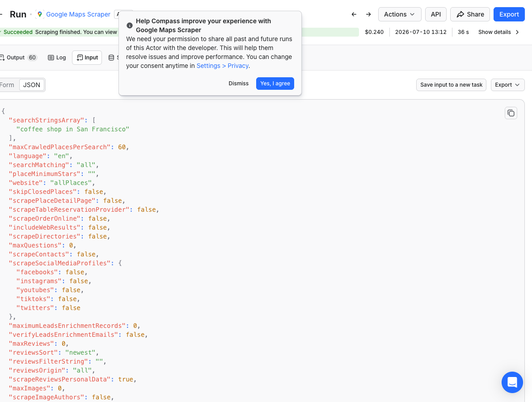Select the Input tab
This screenshot has width=532, height=402.
pyautogui.click(x=87, y=58)
